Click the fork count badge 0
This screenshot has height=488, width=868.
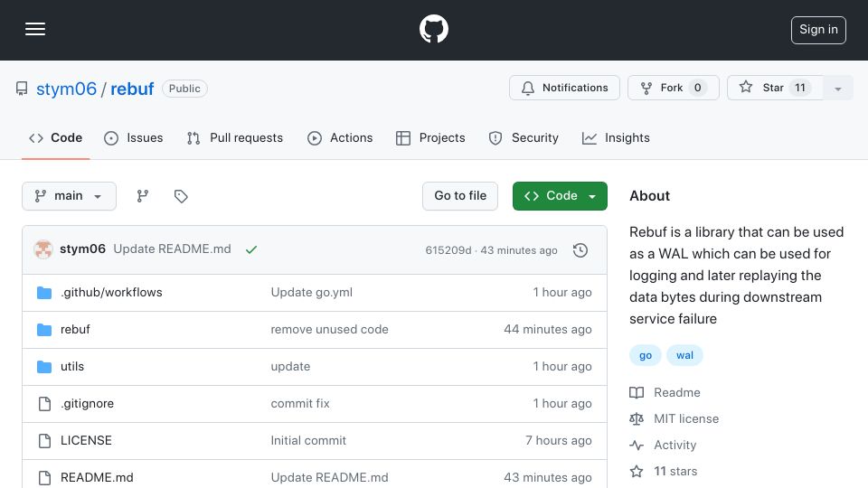click(x=697, y=88)
